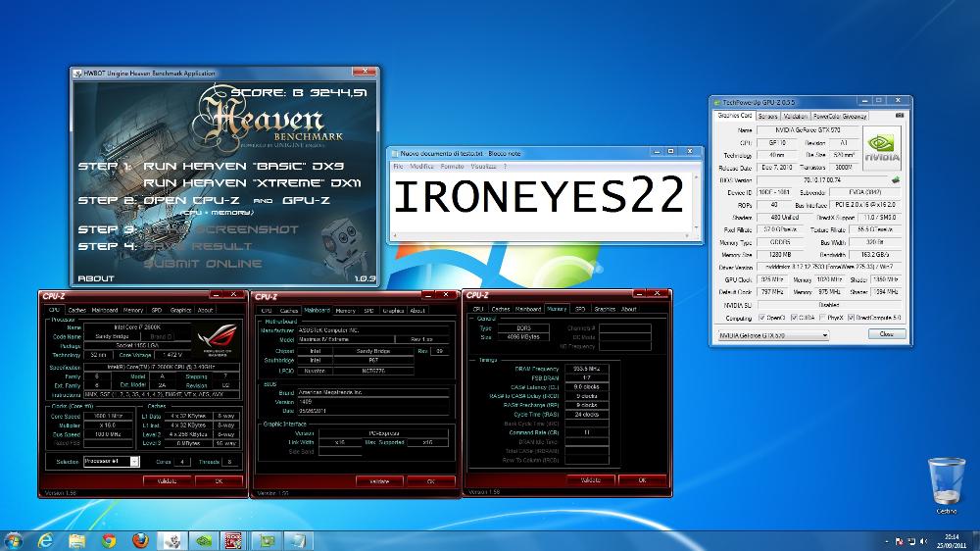The image size is (980, 551).
Task: Open the PowerColor Giveaway tab in GPU-Z
Action: click(x=840, y=117)
